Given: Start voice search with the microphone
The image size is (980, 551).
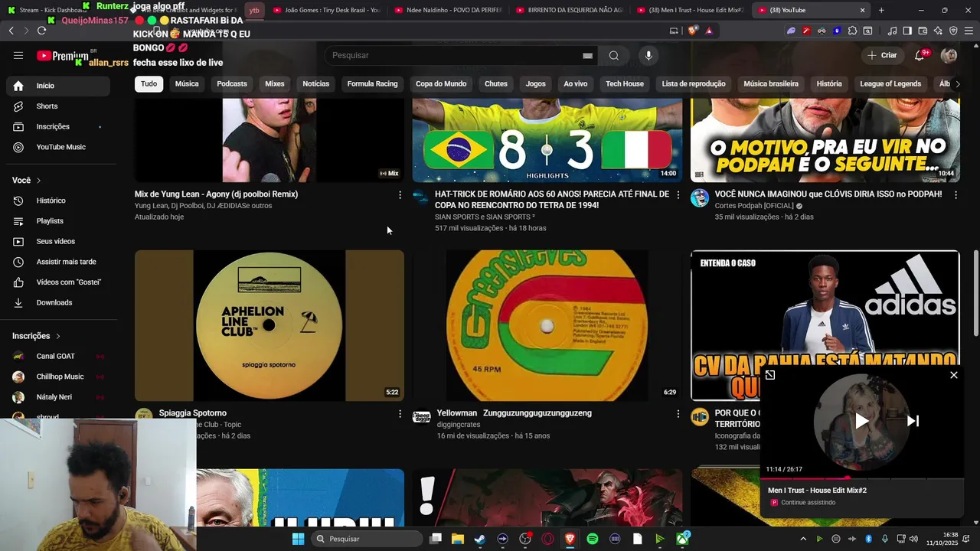Looking at the screenshot, I should [648, 55].
